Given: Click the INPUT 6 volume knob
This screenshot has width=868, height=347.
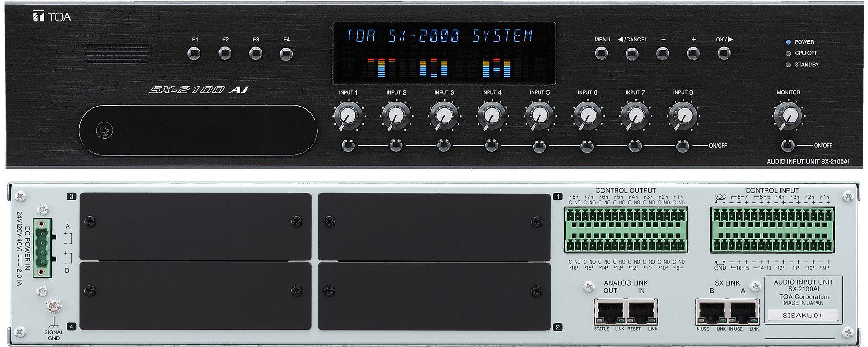Looking at the screenshot, I should (587, 116).
